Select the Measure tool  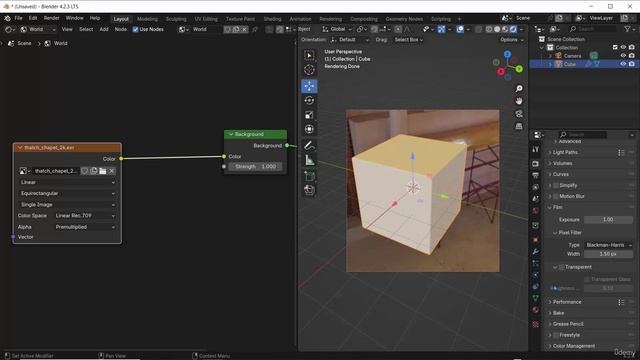[309, 160]
